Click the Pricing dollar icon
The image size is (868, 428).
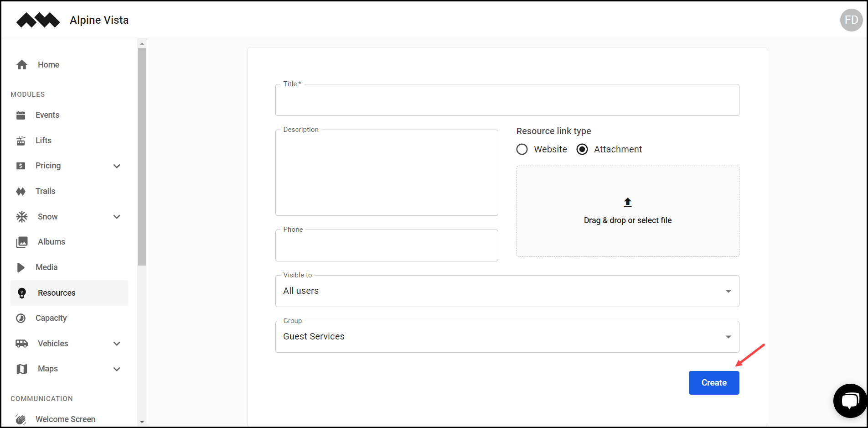coord(21,166)
